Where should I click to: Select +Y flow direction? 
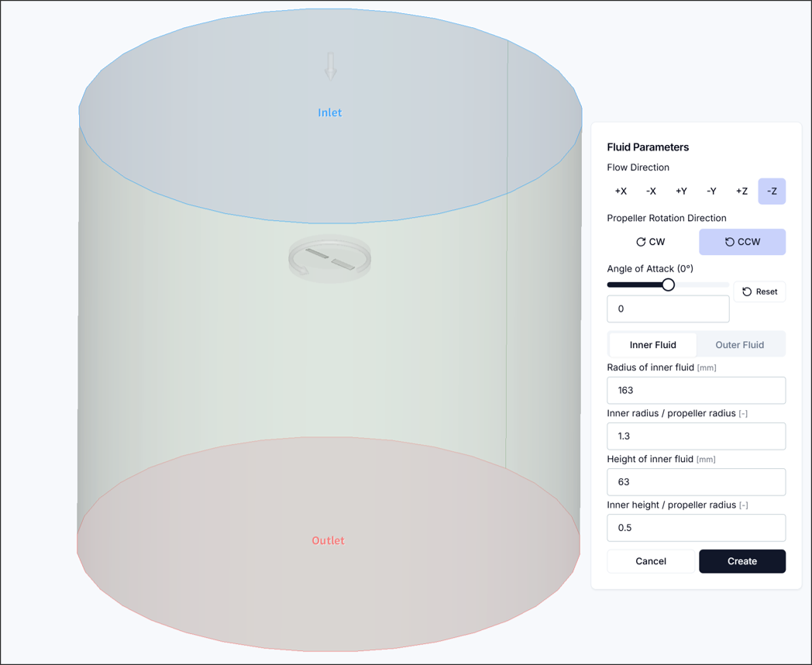pos(681,191)
